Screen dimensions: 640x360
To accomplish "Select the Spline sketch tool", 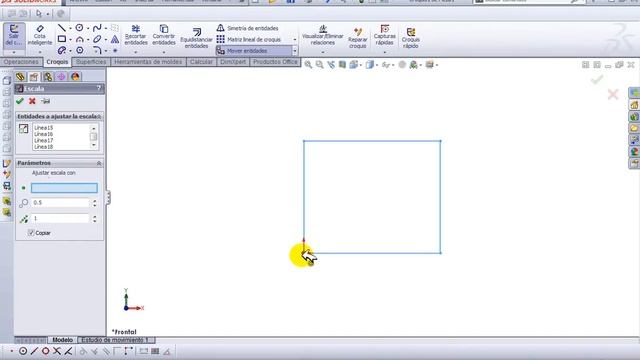I will tap(97, 28).
